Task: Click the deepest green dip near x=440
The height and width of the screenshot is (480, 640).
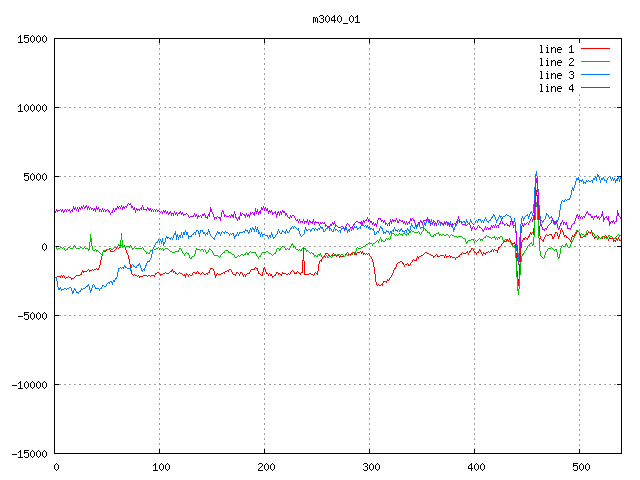Action: [518, 293]
